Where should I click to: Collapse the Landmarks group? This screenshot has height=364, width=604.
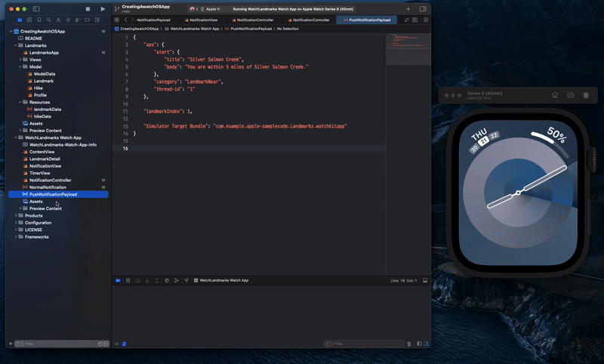click(15, 45)
